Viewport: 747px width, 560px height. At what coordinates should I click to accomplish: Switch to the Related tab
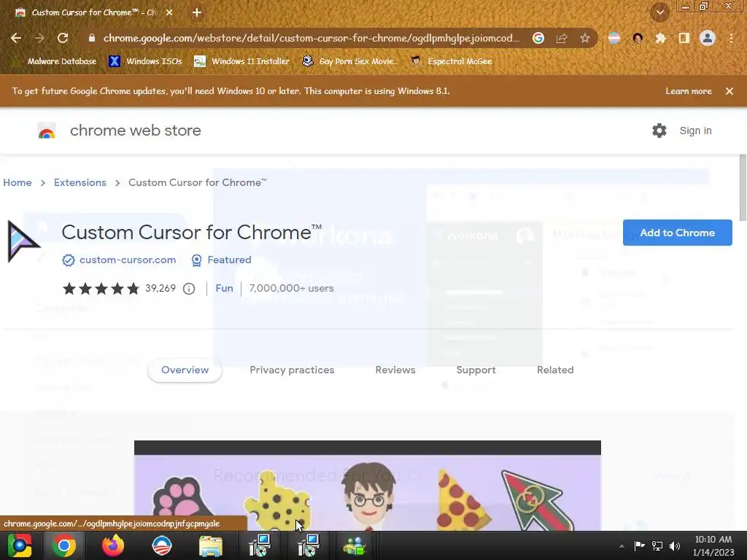pyautogui.click(x=555, y=370)
